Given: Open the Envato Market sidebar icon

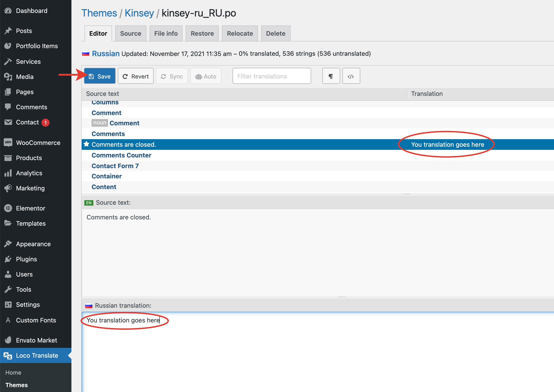Looking at the screenshot, I should (8, 340).
